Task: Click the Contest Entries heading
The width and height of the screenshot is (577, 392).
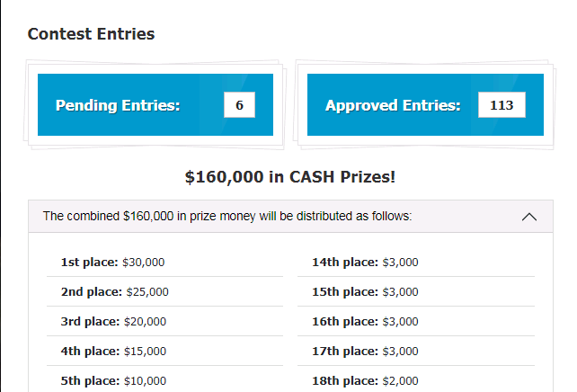Action: (91, 34)
